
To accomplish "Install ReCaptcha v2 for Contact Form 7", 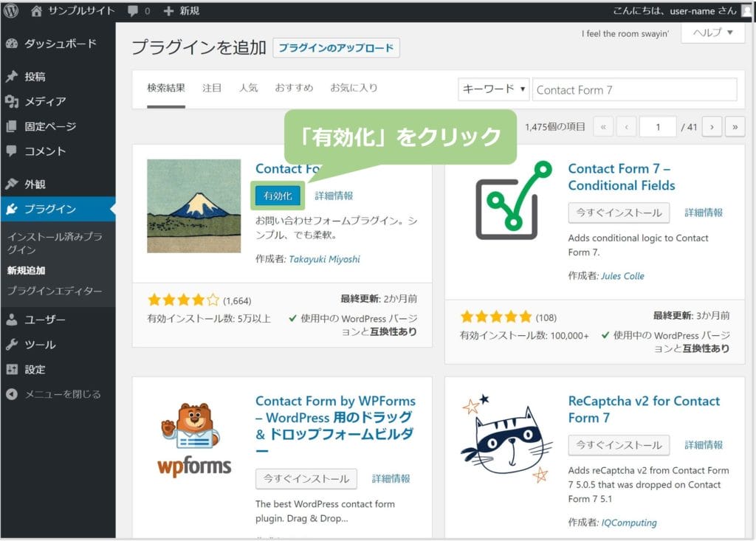I will click(x=619, y=445).
